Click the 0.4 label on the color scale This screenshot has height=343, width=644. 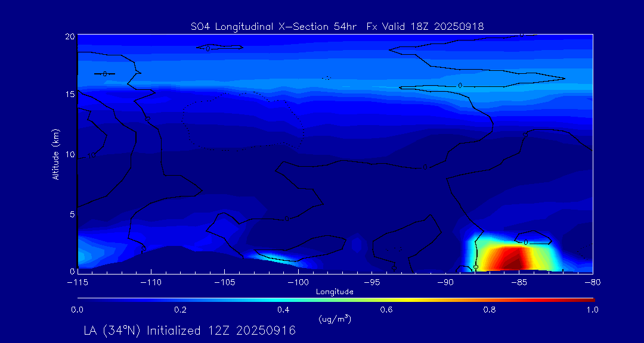(283, 310)
